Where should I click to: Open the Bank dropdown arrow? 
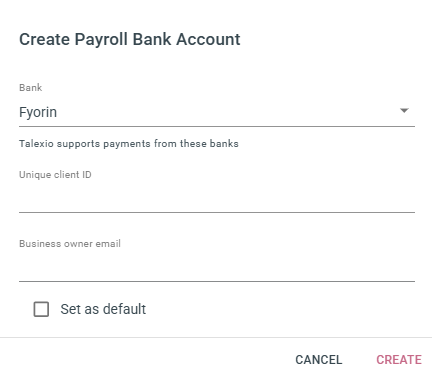[404, 111]
